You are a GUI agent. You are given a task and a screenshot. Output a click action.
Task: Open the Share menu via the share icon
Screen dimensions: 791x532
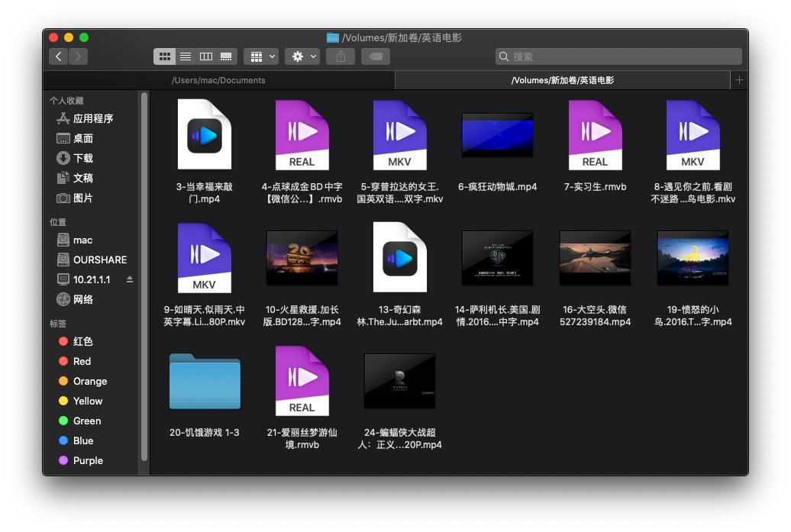(x=340, y=56)
